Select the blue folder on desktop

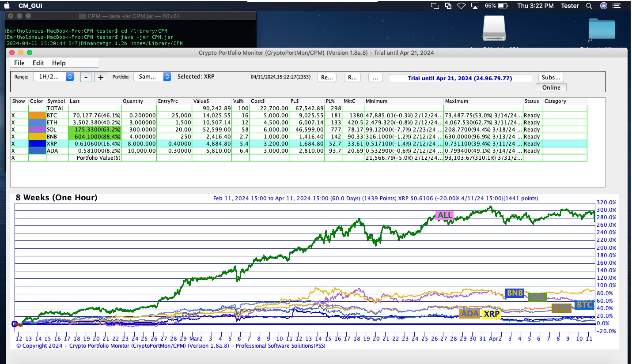click(x=602, y=29)
